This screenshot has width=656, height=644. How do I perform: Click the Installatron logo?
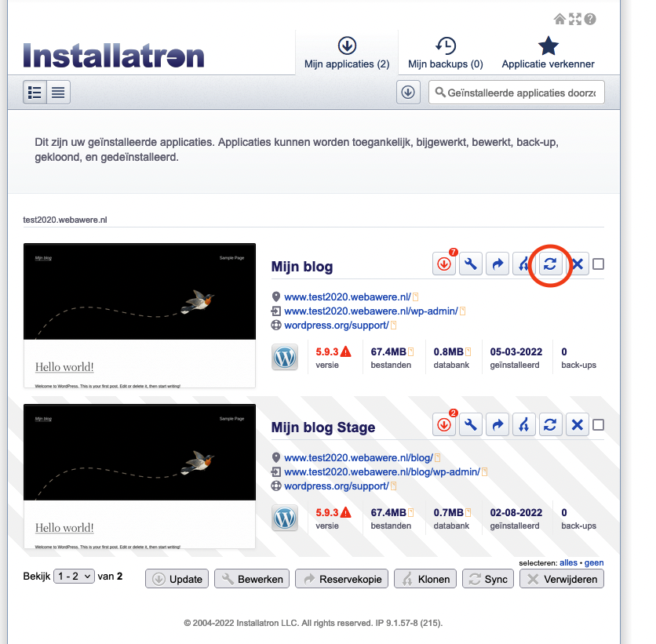113,55
